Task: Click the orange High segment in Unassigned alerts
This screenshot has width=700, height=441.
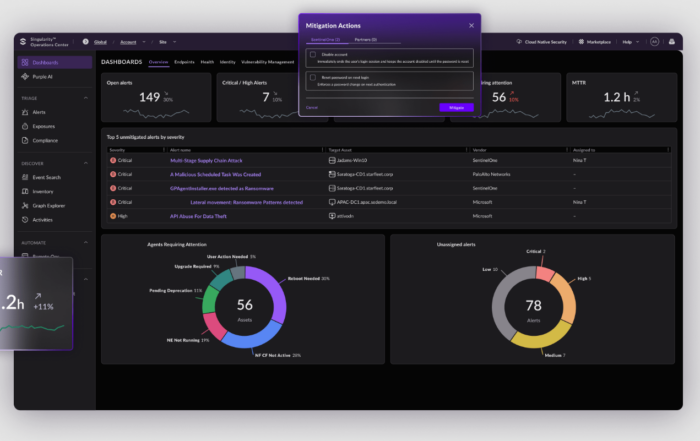Action: click(x=565, y=298)
